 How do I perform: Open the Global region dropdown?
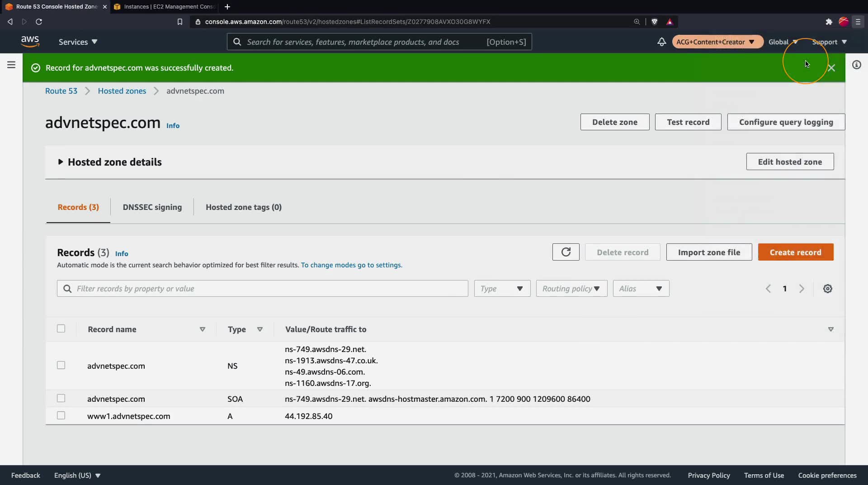click(783, 42)
